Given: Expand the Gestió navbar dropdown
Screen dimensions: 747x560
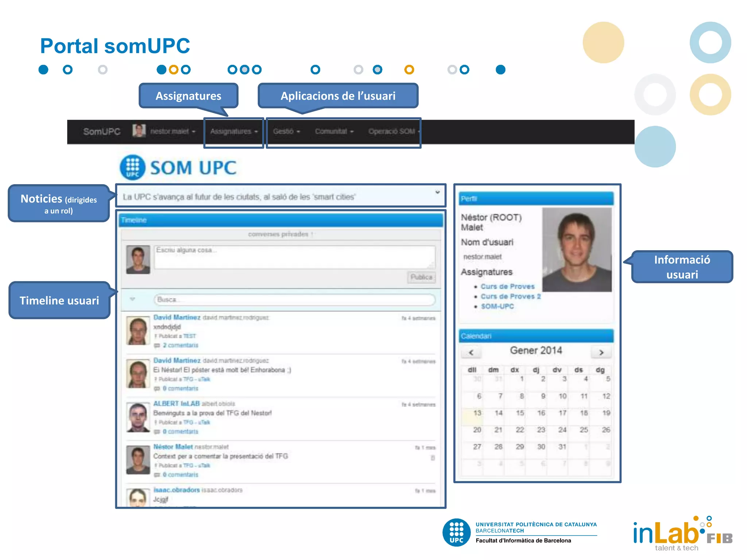Looking at the screenshot, I should pyautogui.click(x=286, y=131).
